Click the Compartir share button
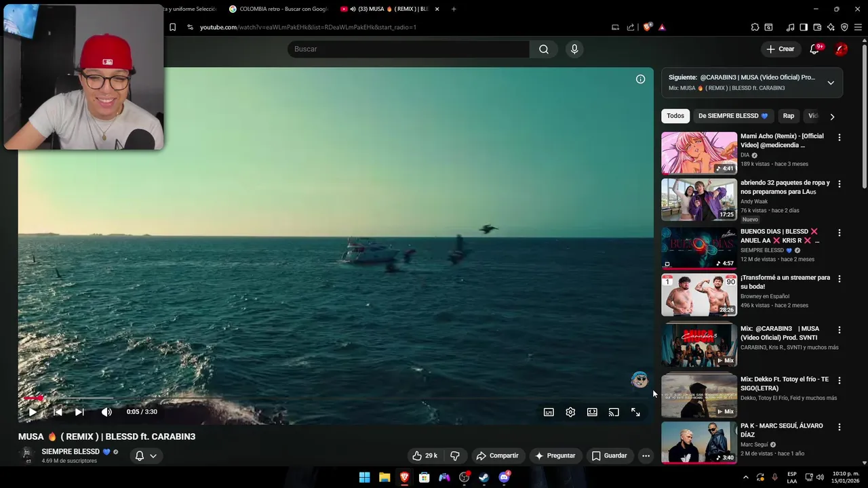Viewport: 868px width, 488px height. point(497,455)
